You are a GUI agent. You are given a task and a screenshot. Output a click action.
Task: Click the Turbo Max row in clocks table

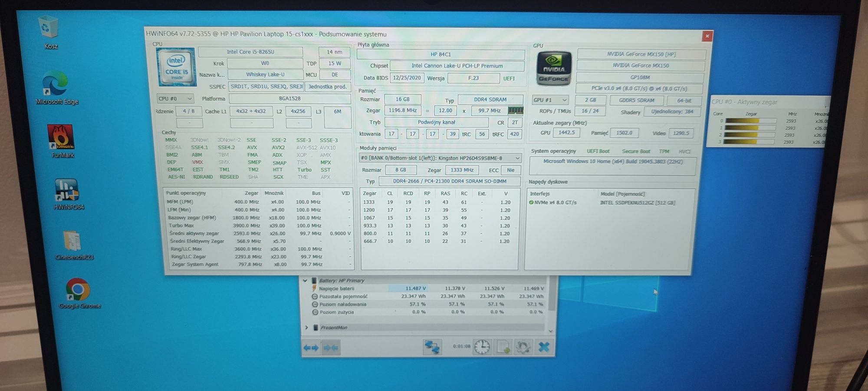(x=259, y=226)
